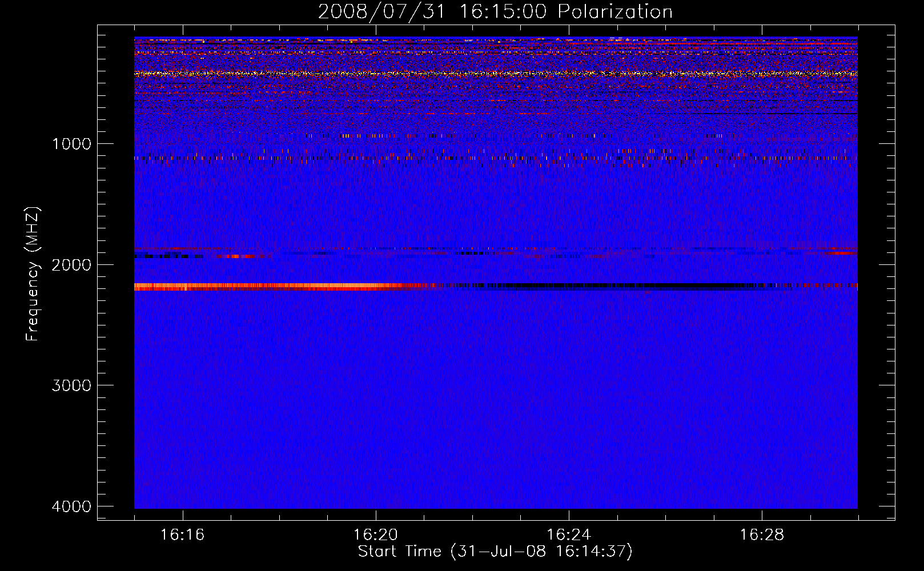The image size is (924, 571).
Task: Click the 4000 frequency tick label
Action: [x=71, y=506]
